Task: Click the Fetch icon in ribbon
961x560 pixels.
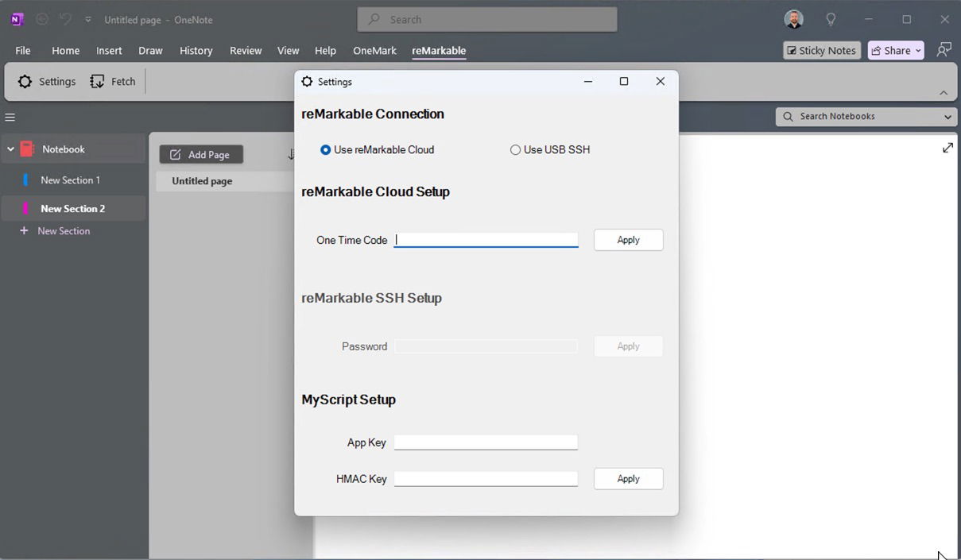Action: click(x=98, y=82)
